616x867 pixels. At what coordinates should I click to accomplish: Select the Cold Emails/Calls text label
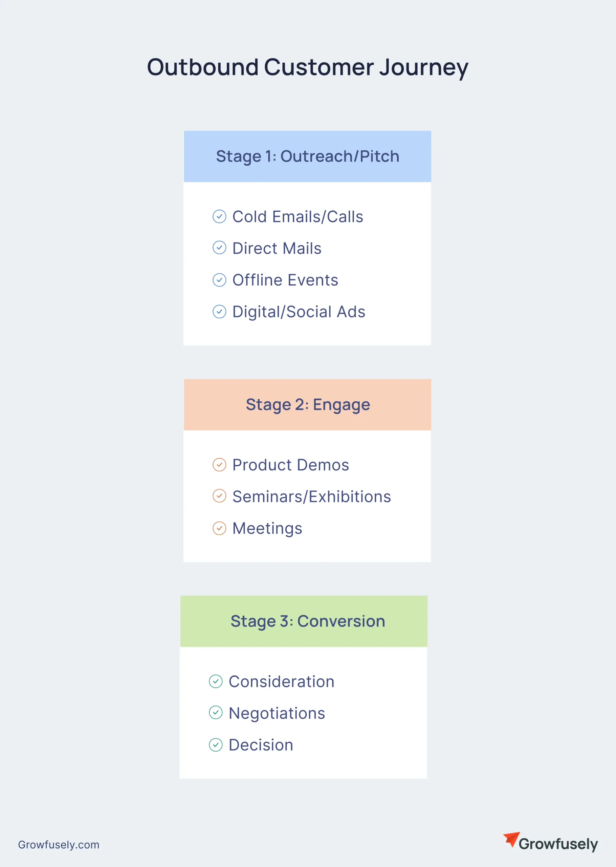(298, 217)
